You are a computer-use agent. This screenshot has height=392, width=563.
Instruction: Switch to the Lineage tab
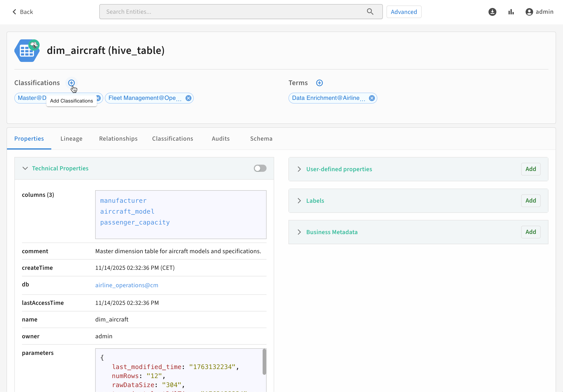(x=71, y=139)
